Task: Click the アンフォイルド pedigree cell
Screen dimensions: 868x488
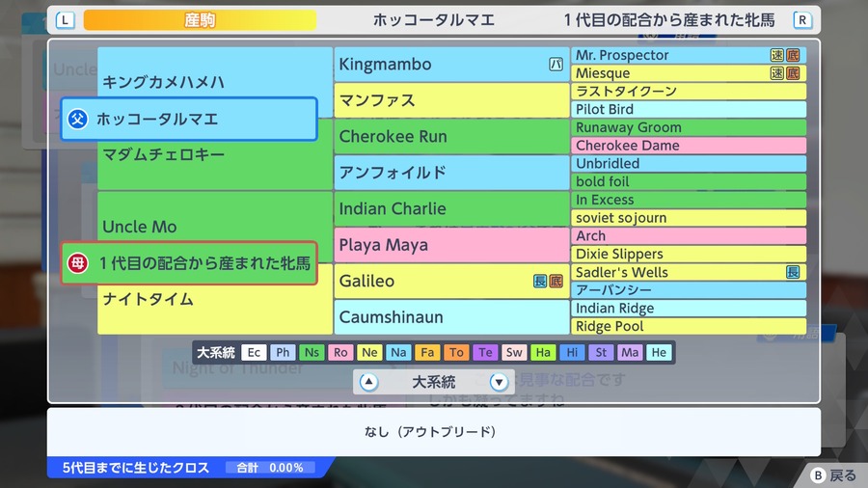Action: tap(451, 173)
